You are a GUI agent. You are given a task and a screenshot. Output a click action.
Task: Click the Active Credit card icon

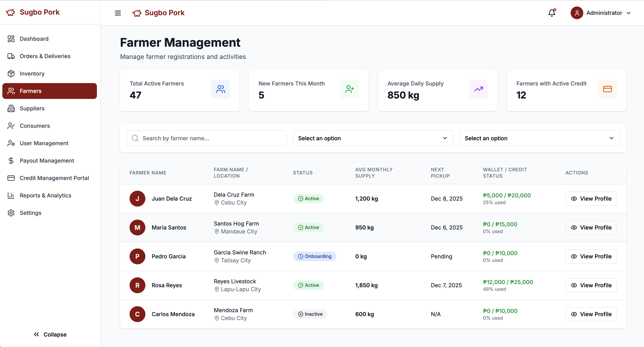tap(607, 89)
